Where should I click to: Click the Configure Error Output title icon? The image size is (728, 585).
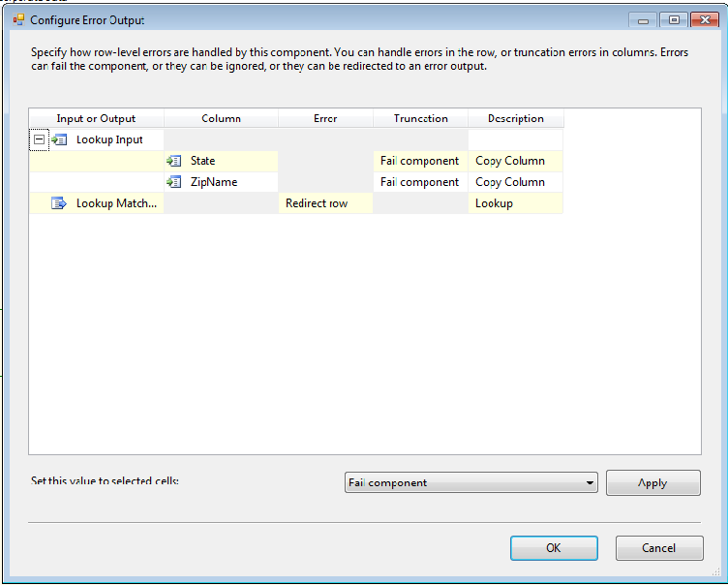point(18,20)
